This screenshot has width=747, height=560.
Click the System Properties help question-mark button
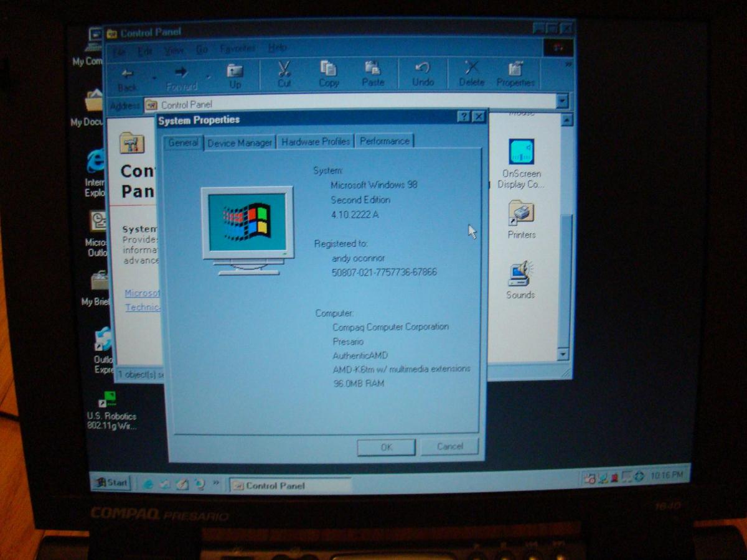[464, 116]
